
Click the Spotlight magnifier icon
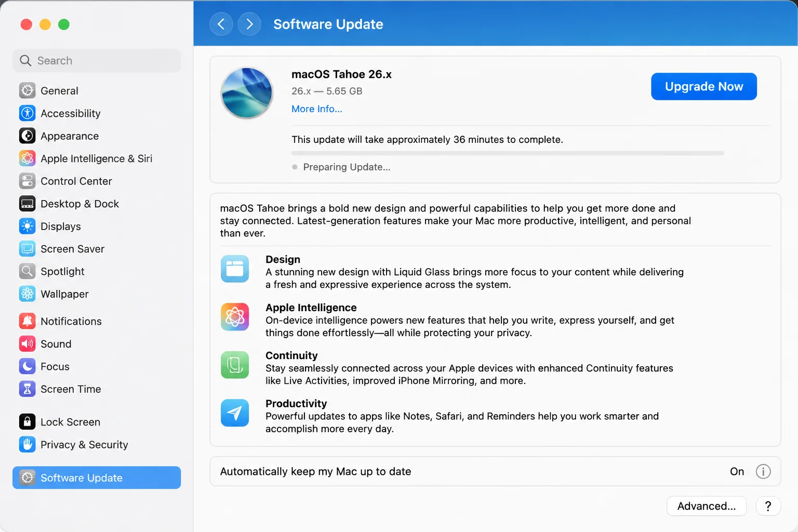[x=28, y=271]
